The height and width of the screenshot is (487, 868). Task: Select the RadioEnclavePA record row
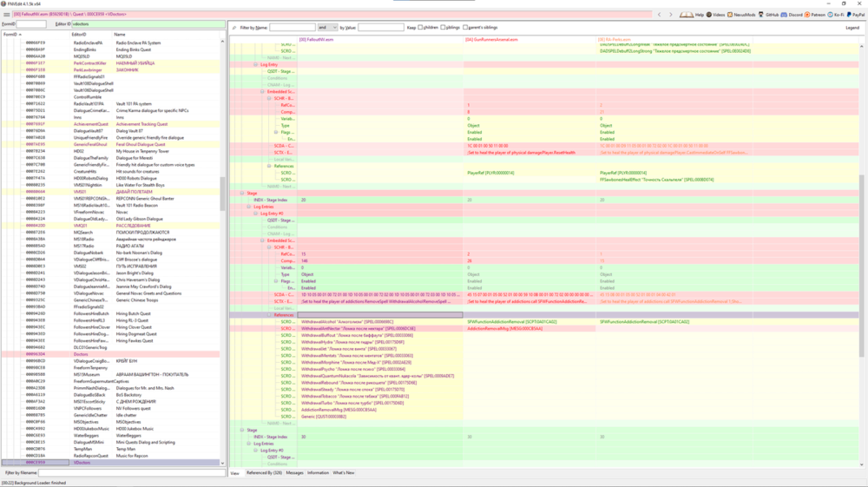111,43
